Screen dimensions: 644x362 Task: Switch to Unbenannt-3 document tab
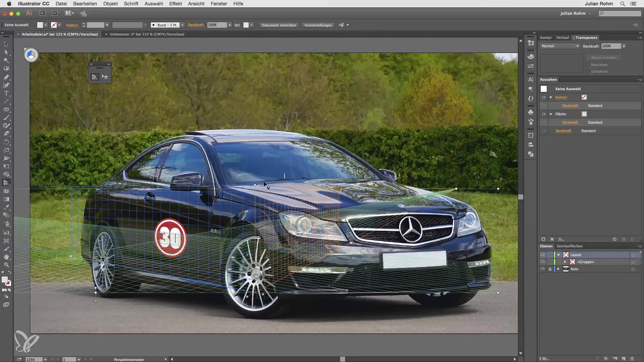coord(147,34)
